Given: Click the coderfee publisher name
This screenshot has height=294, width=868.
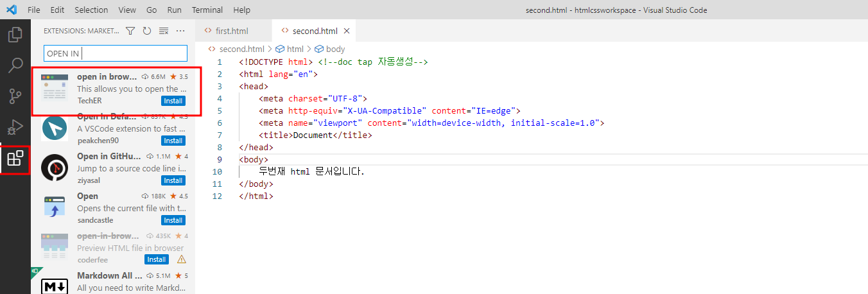Looking at the screenshot, I should pos(92,259).
